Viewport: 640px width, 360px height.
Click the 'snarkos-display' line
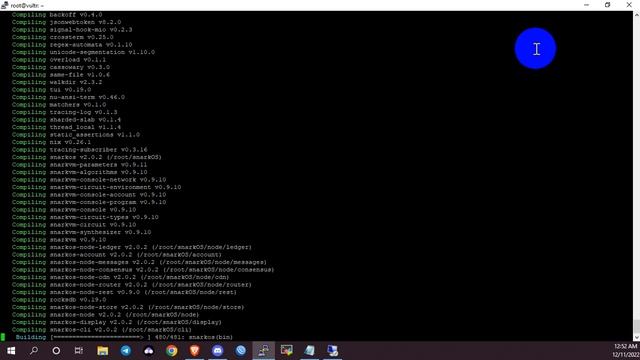pos(117,322)
